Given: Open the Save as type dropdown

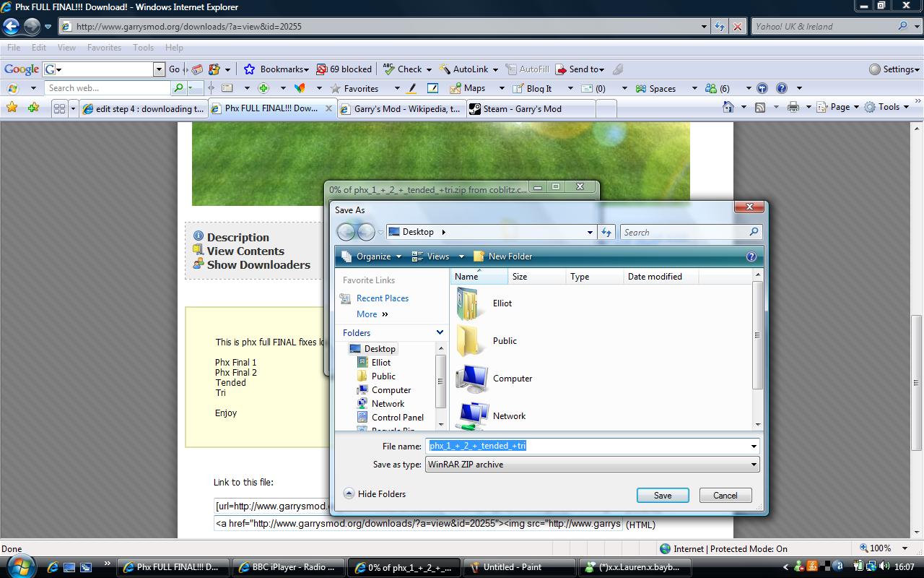Looking at the screenshot, I should [x=754, y=465].
